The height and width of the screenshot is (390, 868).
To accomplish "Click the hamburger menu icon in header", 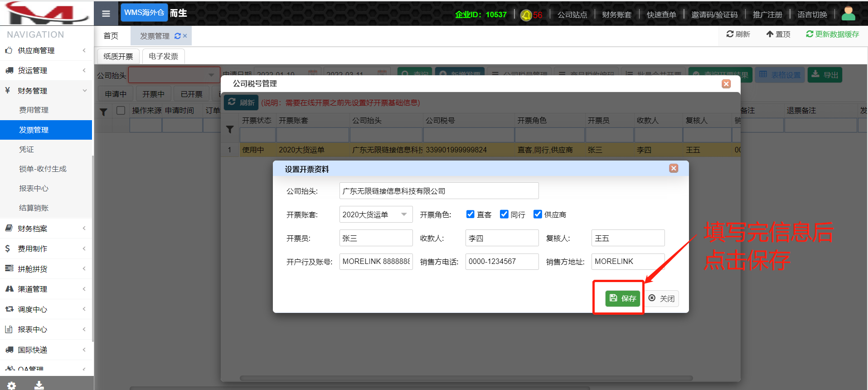I will [x=106, y=14].
